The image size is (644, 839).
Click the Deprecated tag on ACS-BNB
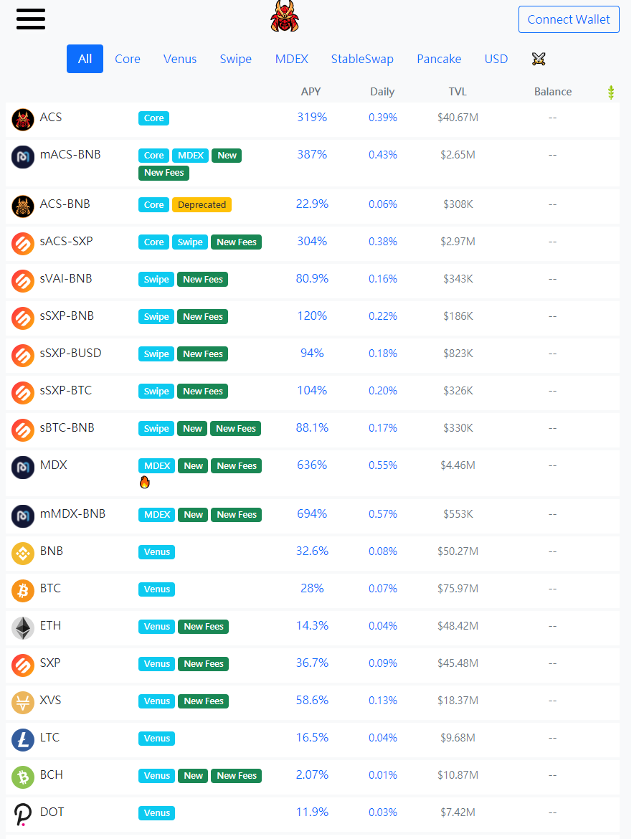[x=202, y=205]
